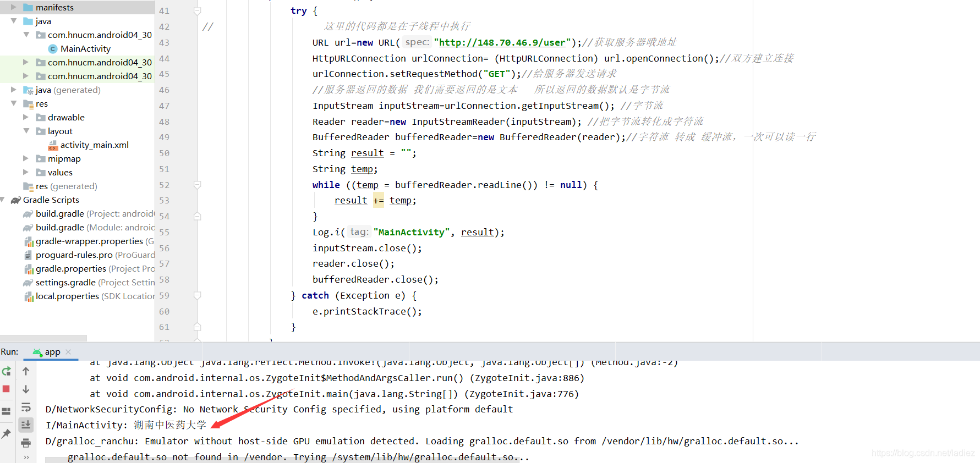Click the values folder icon

click(41, 172)
